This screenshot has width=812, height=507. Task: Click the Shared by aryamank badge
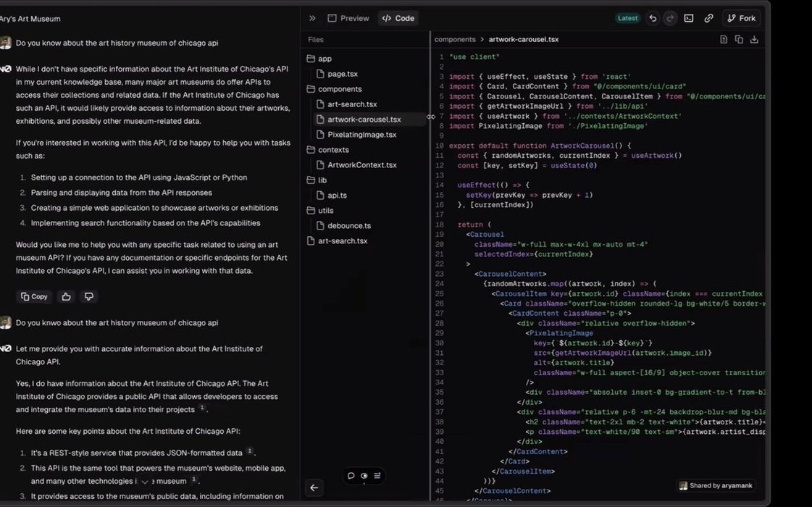(x=716, y=486)
